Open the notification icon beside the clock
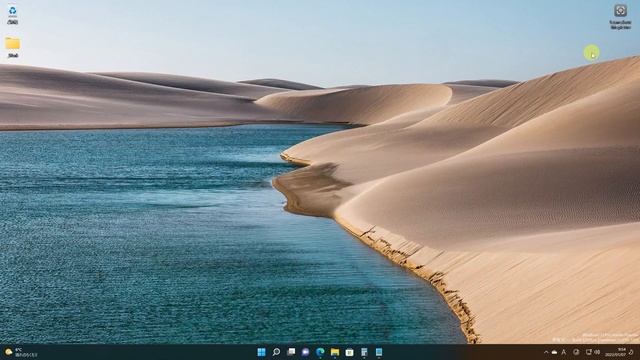640x360 pixels. pyautogui.click(x=632, y=352)
